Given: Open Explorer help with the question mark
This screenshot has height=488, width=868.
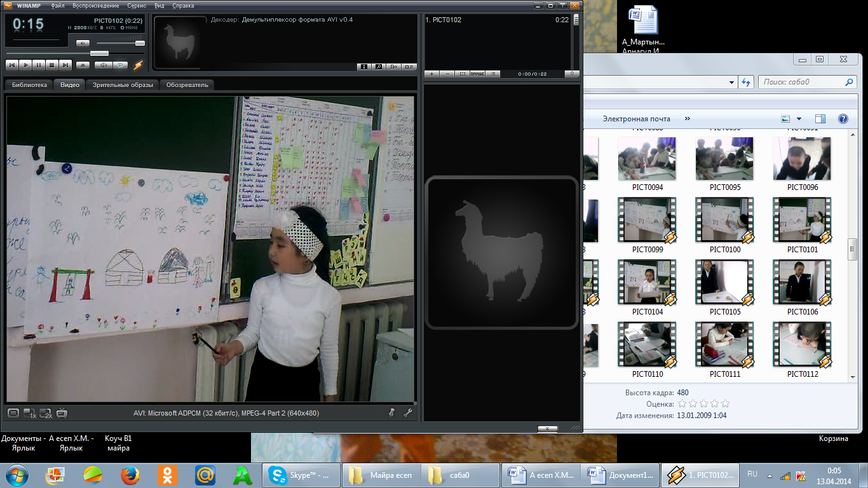Looking at the screenshot, I should click(843, 119).
